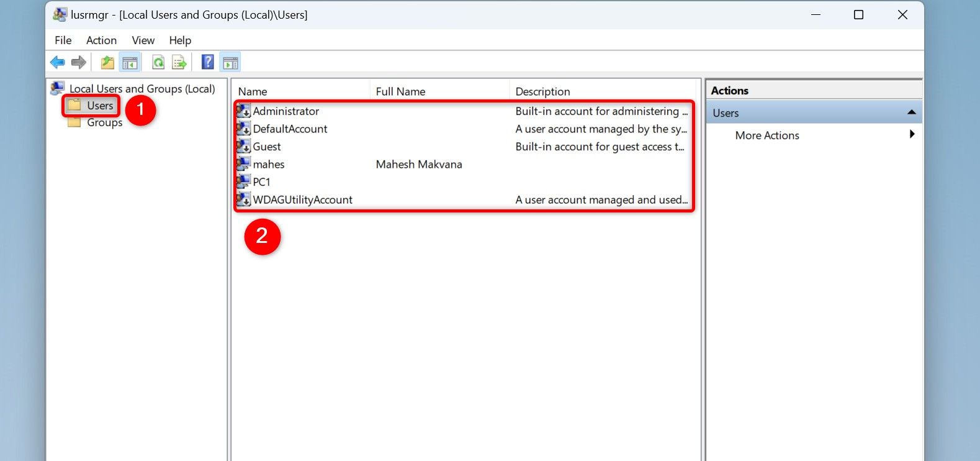Select the Users folder in the tree

(x=99, y=106)
